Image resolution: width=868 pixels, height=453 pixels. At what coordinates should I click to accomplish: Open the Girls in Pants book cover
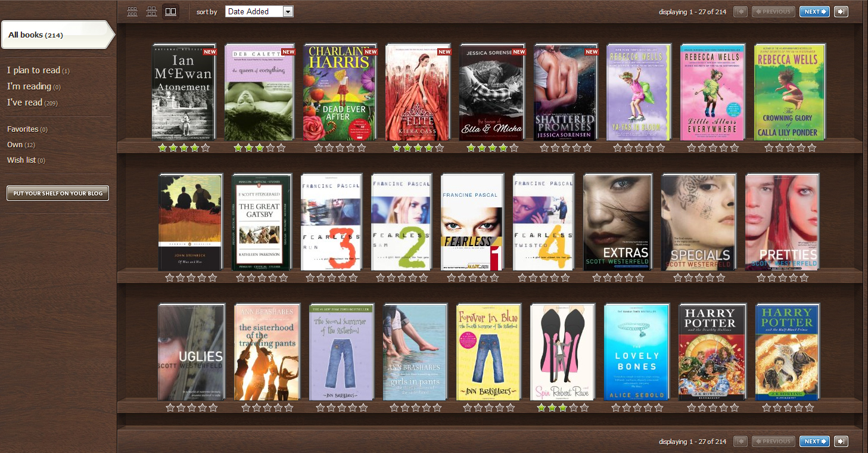(x=415, y=352)
